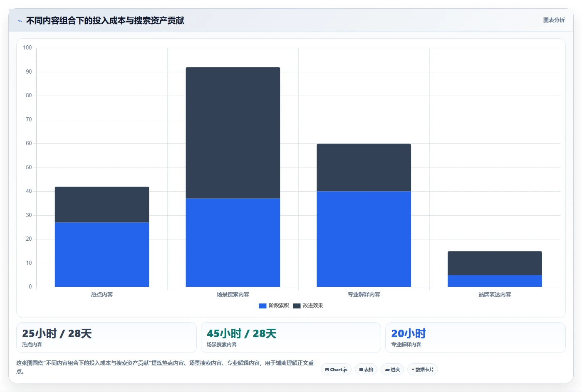
Task: Toggle the 改进效果 legend item
Action: point(308,306)
